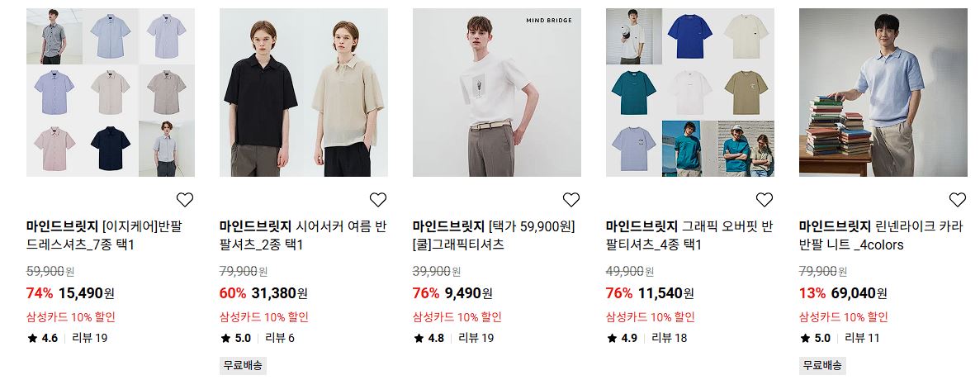Open 이지케어 반팔 드레스셔츠_7종 택1 title
This screenshot has width=980, height=380.
point(104,235)
